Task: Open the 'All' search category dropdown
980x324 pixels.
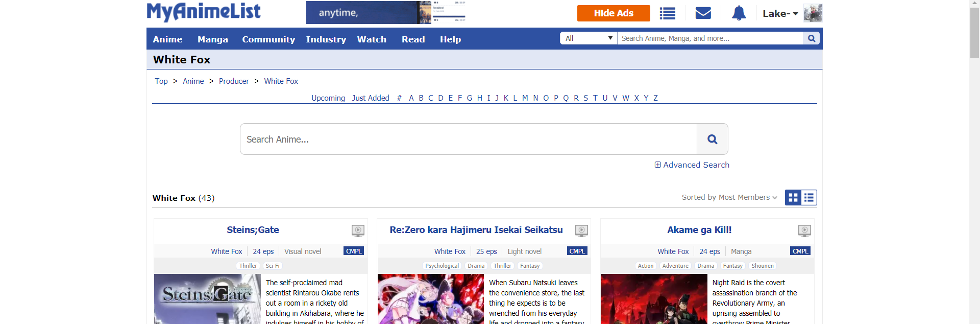Action: [x=589, y=38]
